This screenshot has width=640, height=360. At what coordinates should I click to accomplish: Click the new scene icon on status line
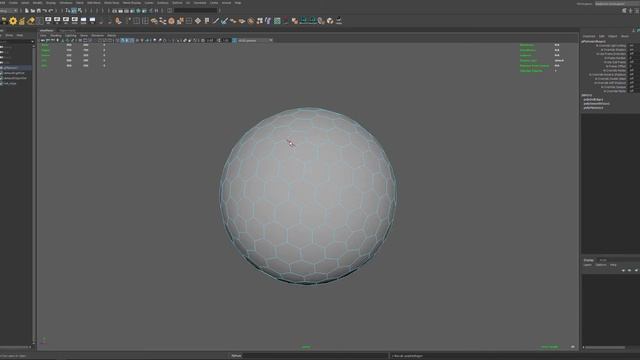[27, 11]
